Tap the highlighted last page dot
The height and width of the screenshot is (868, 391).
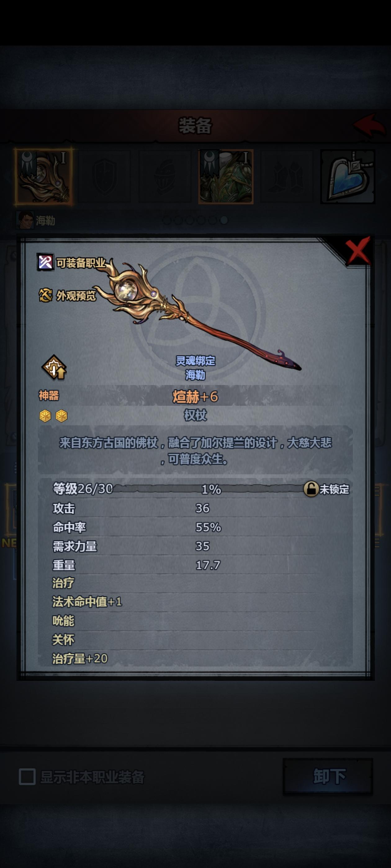[224, 220]
